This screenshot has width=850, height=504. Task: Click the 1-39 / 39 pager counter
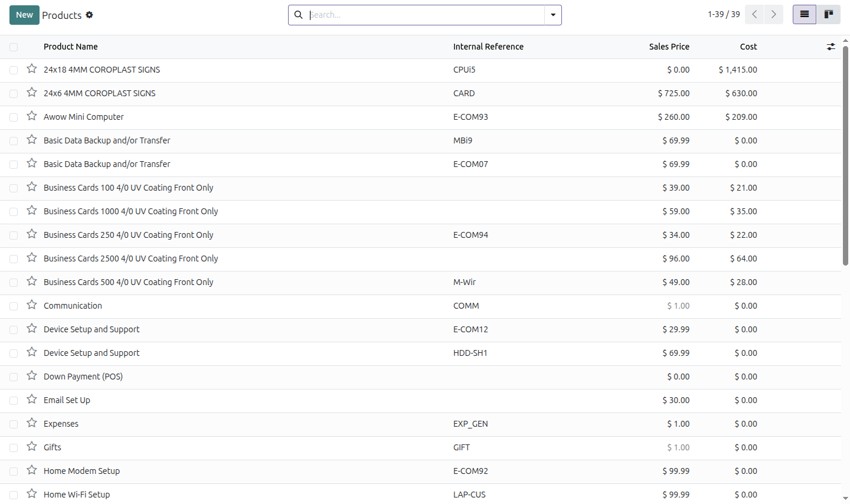click(724, 14)
